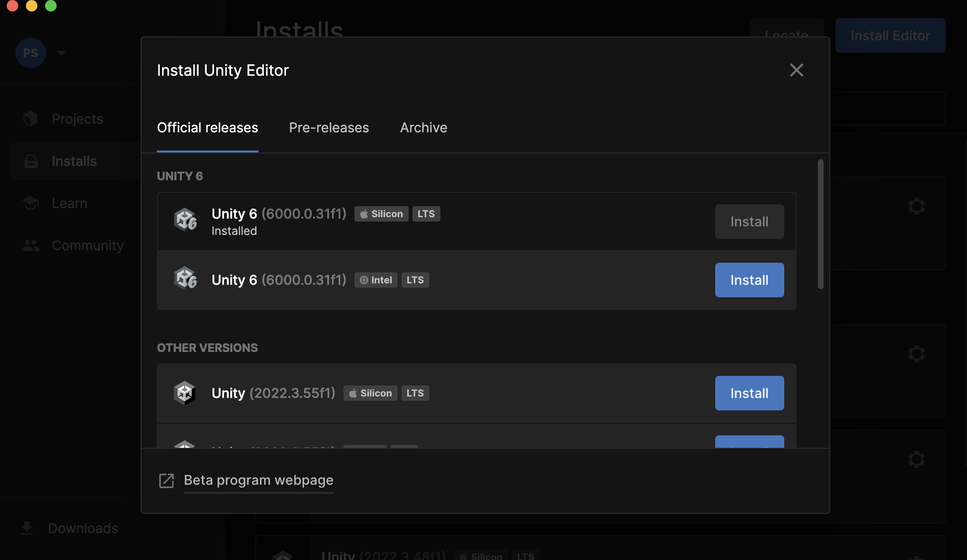Click the Community people icon
Image resolution: width=967 pixels, height=560 pixels.
pyautogui.click(x=31, y=245)
